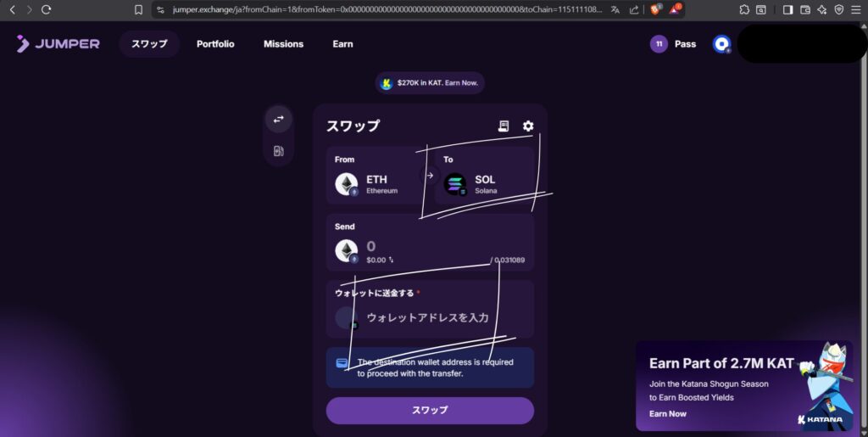Select the gas refuel sidebar icon
The height and width of the screenshot is (437, 868).
(278, 151)
